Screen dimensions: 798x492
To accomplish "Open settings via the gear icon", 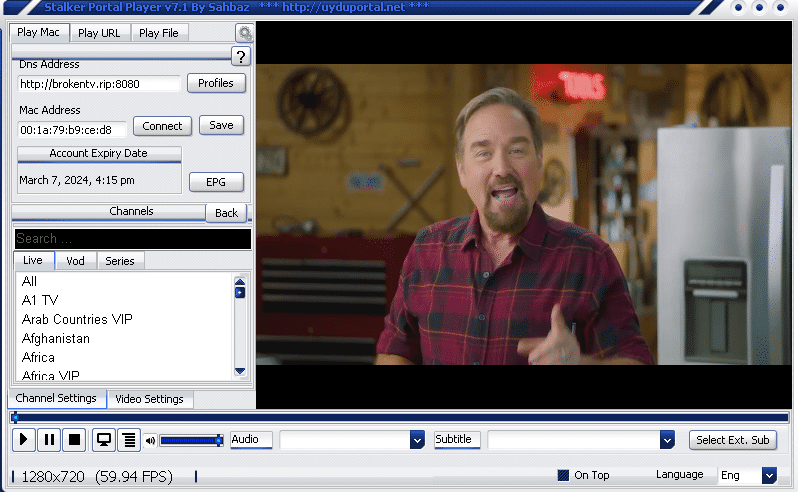I will tap(244, 33).
